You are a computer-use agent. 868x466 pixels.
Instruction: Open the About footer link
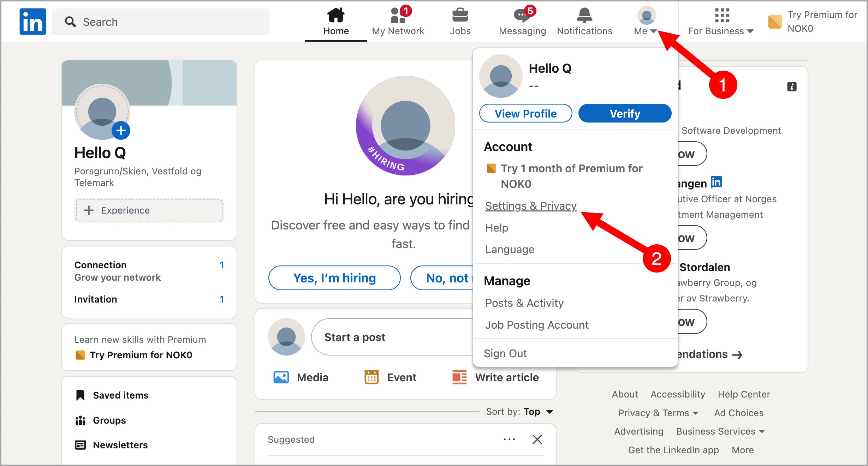(x=625, y=394)
